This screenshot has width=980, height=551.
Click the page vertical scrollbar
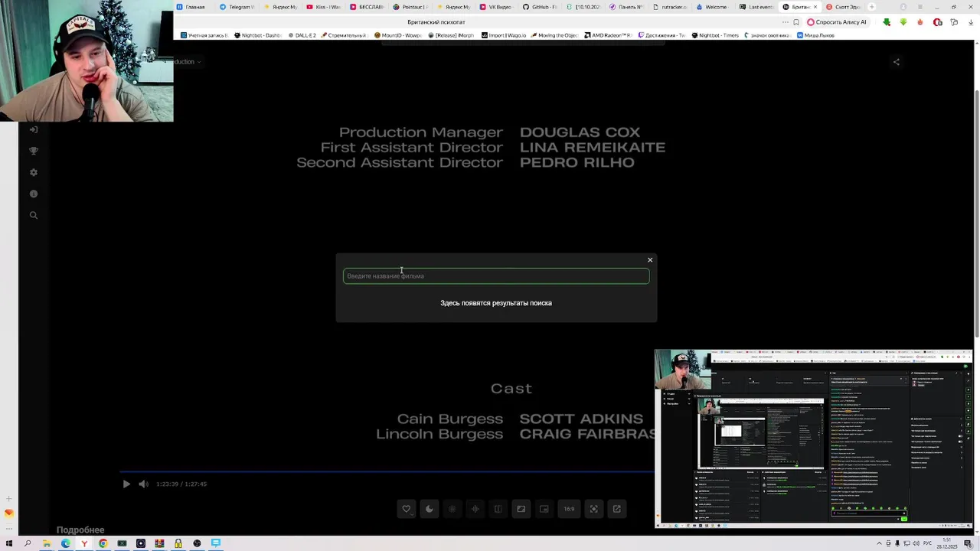[975, 213]
